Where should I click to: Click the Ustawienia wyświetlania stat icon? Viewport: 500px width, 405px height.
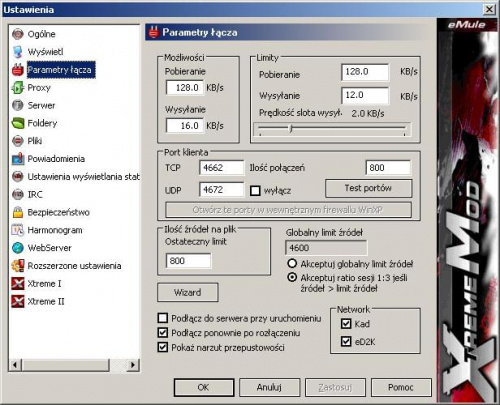pos(18,177)
